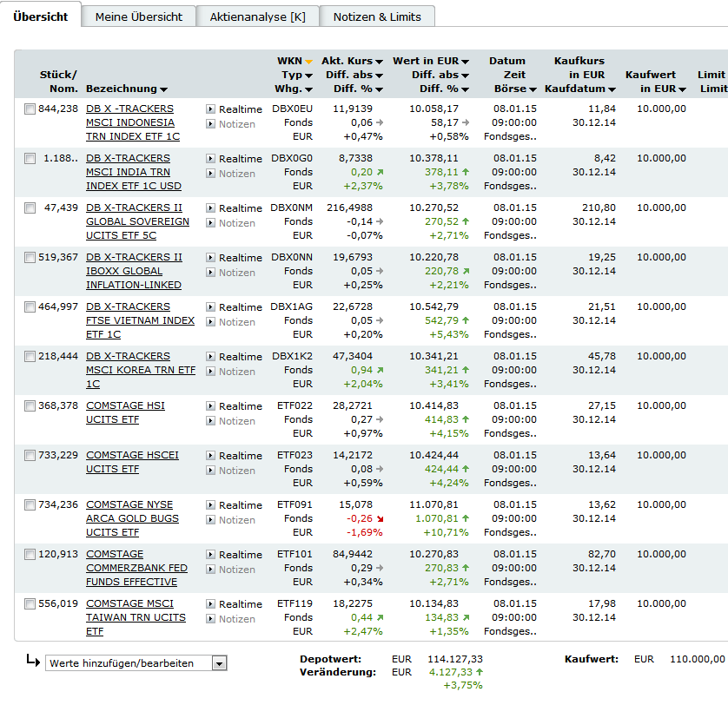Viewport: 728px width, 705px height.
Task: Switch to Aktienanalyse [K] tab
Action: 258,16
